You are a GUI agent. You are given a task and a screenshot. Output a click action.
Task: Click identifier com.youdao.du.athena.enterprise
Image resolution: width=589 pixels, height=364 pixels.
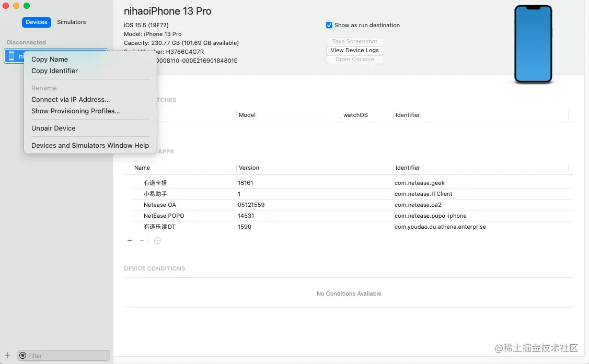coord(440,227)
